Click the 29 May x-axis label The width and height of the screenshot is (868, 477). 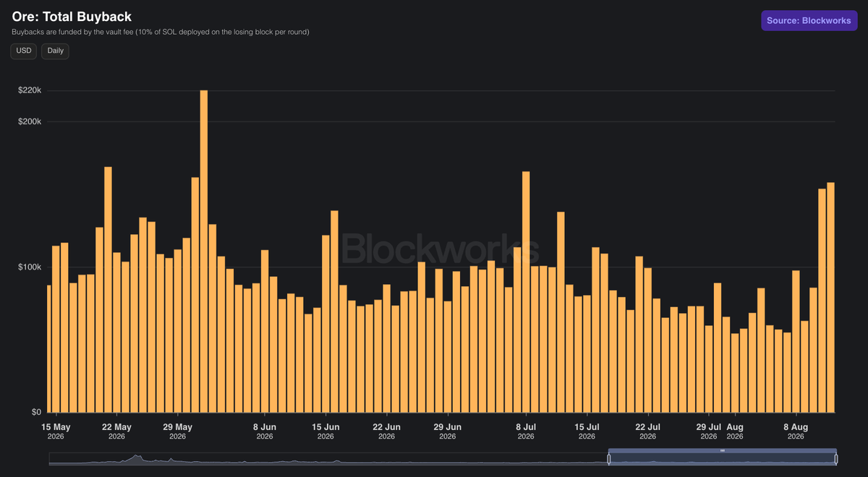point(177,431)
